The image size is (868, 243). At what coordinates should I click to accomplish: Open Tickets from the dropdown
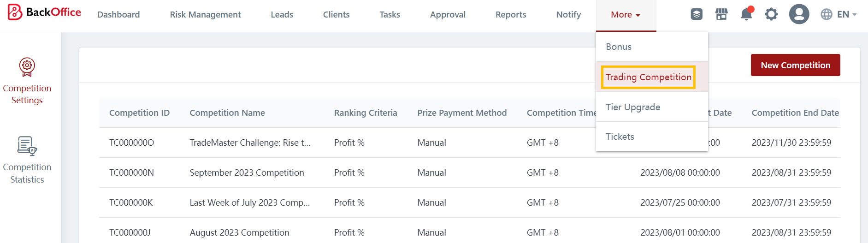(620, 136)
